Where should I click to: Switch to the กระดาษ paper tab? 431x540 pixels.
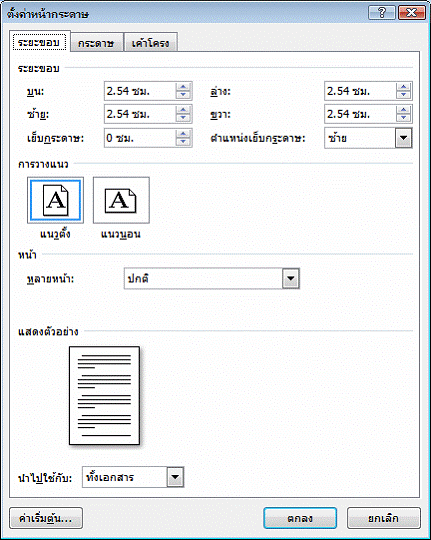coord(96,43)
